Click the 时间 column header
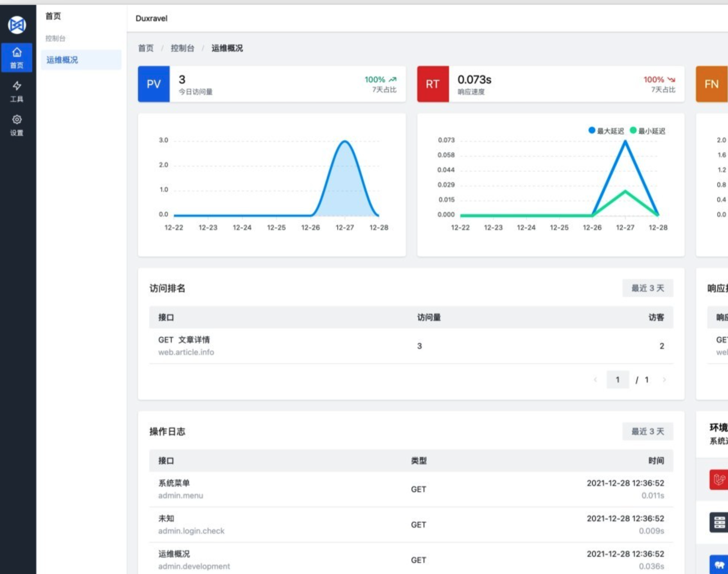The image size is (728, 574). click(x=656, y=461)
